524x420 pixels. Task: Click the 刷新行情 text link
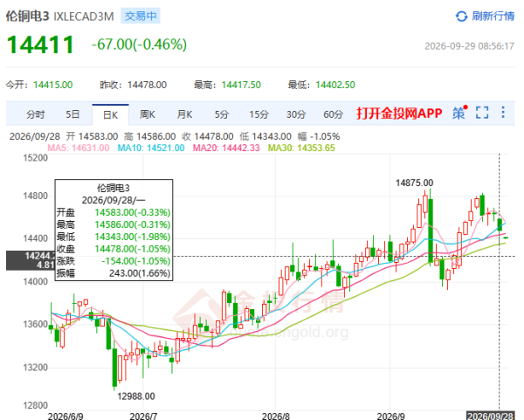pos(493,16)
